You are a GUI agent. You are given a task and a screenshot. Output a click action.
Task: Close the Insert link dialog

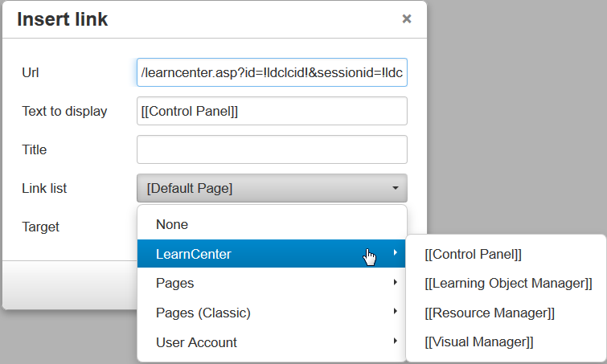pyautogui.click(x=407, y=18)
